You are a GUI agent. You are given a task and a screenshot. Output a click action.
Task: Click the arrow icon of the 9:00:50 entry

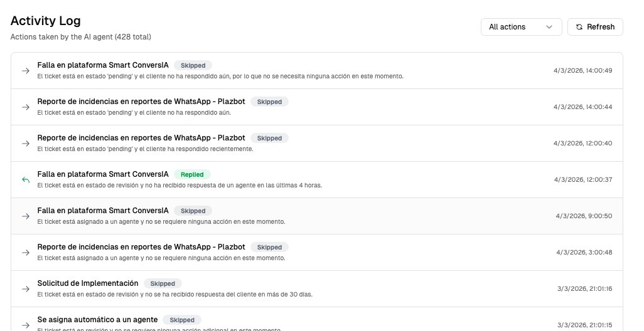pos(26,216)
